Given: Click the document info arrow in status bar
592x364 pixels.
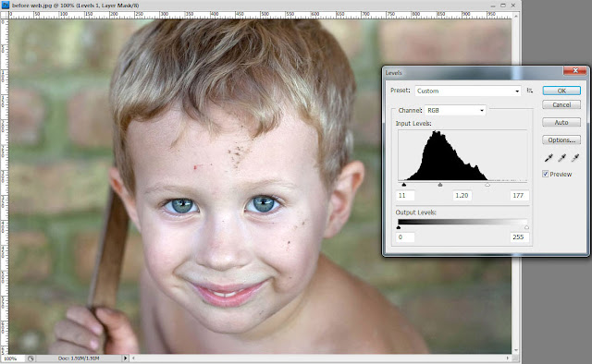Looking at the screenshot, I should [126, 358].
